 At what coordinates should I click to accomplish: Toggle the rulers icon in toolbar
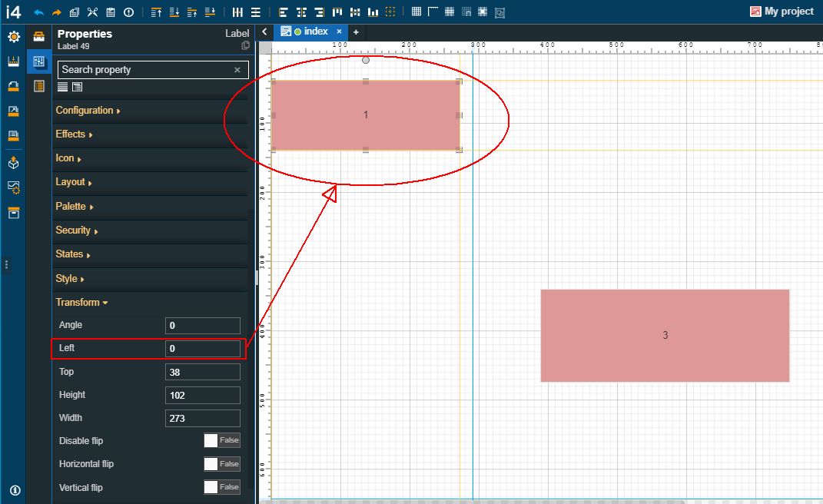(433, 12)
